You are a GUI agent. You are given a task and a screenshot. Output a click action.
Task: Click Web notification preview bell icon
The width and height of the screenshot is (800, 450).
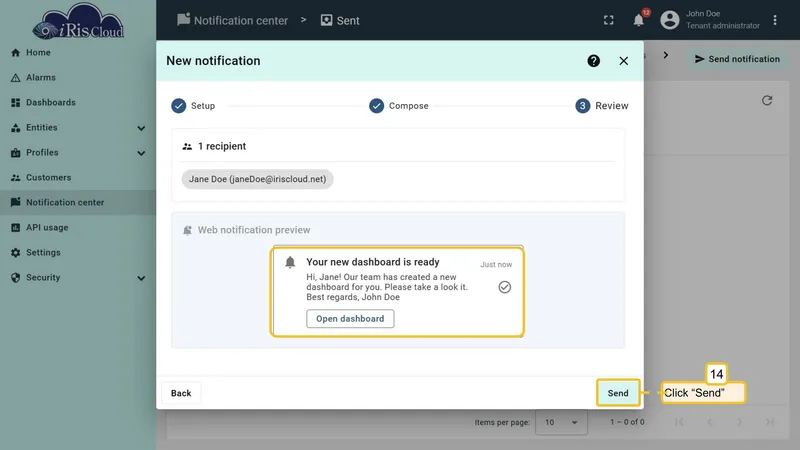187,230
